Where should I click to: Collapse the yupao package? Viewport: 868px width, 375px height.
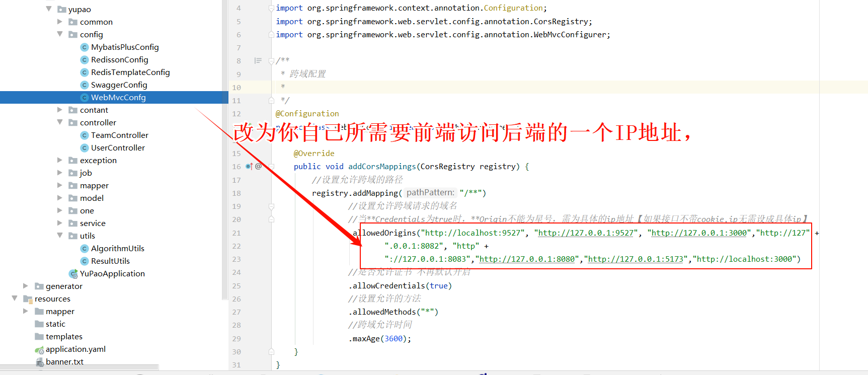tap(49, 9)
